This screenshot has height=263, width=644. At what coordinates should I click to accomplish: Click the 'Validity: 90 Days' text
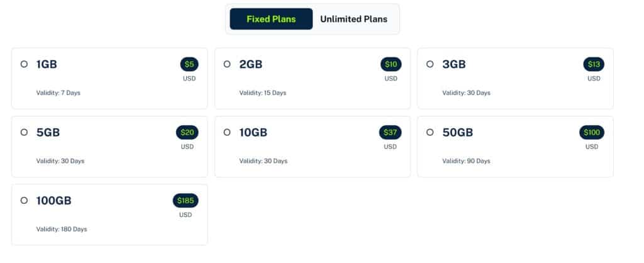(466, 161)
